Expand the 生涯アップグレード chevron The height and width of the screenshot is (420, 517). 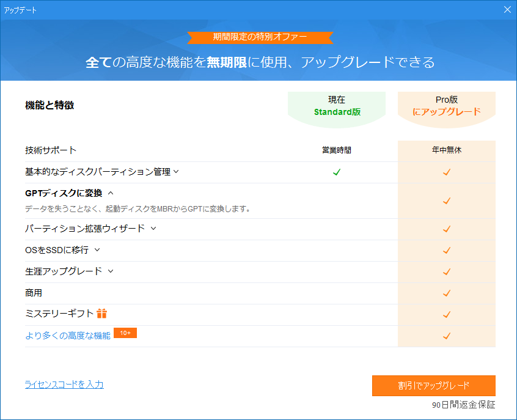pyautogui.click(x=111, y=271)
